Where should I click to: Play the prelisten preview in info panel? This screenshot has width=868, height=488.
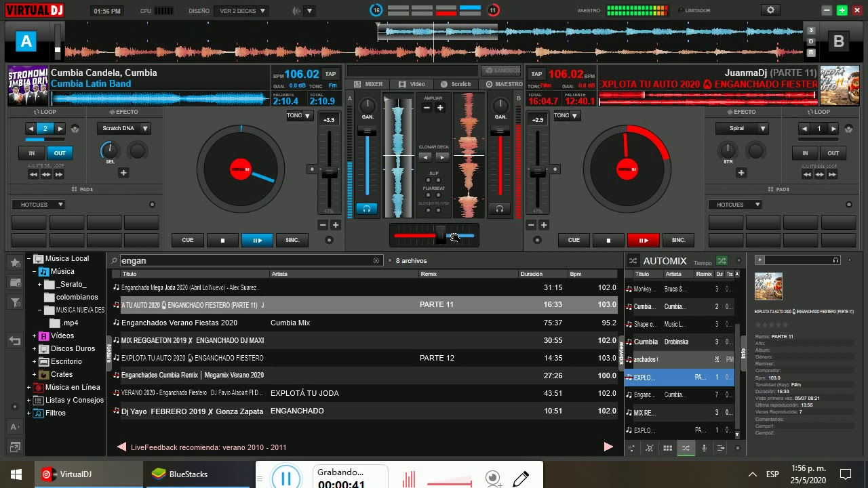click(759, 260)
